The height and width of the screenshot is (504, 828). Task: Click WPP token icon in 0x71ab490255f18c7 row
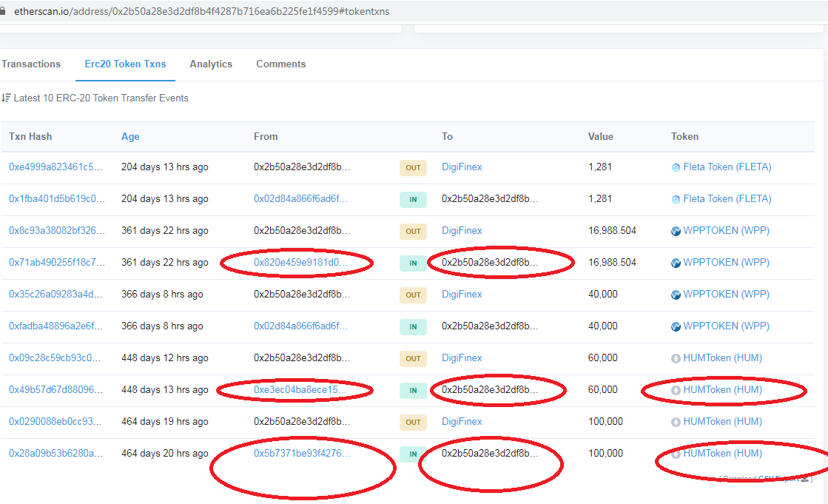coord(676,263)
